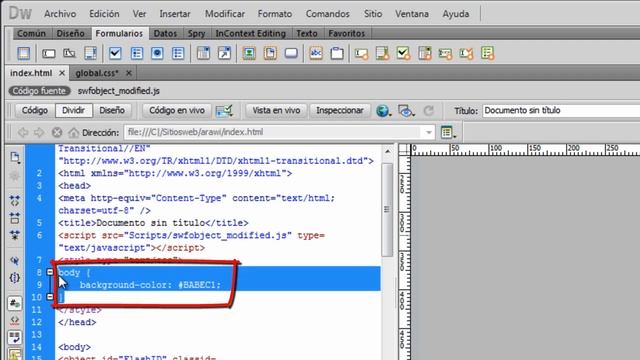The image size is (640, 360).
Task: Insert a Text Field form icon
Action: click(x=49, y=53)
